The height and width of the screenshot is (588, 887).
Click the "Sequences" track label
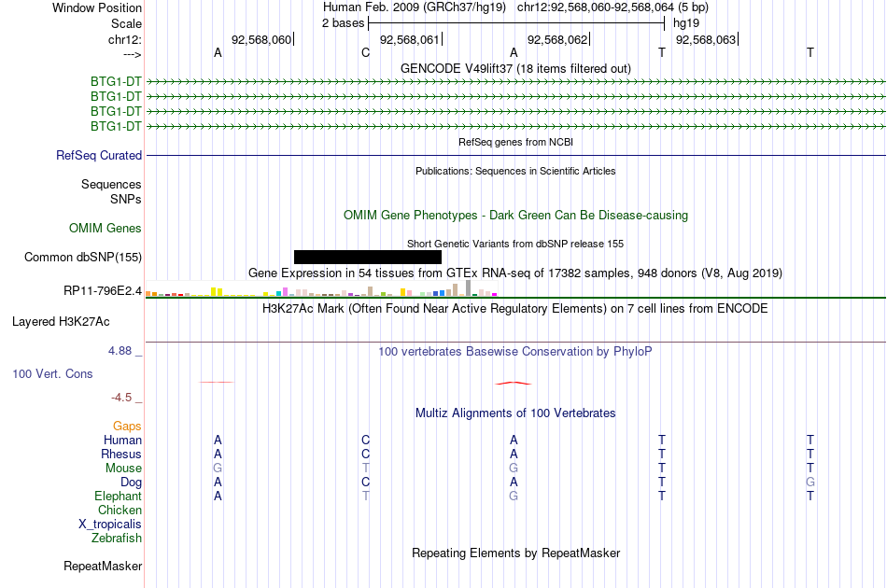tap(111, 184)
